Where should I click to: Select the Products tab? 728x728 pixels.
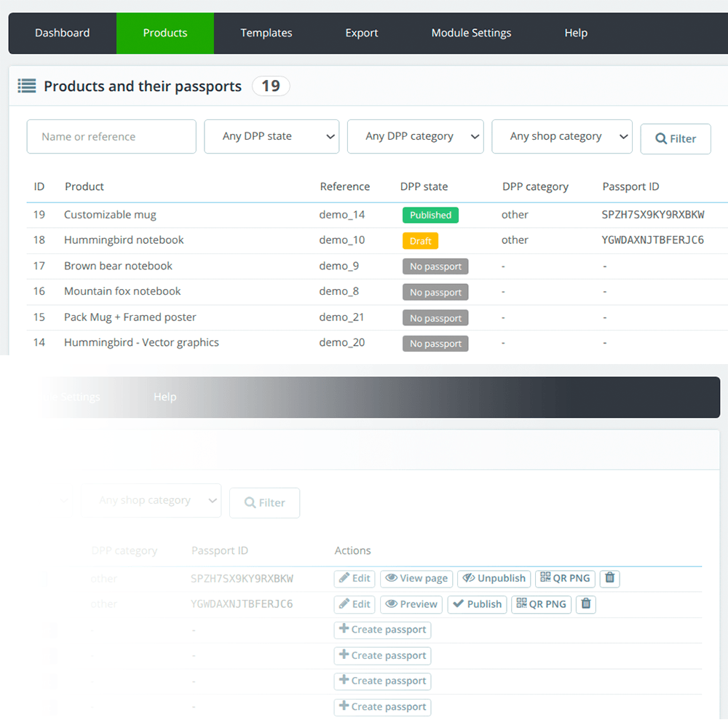pos(165,33)
